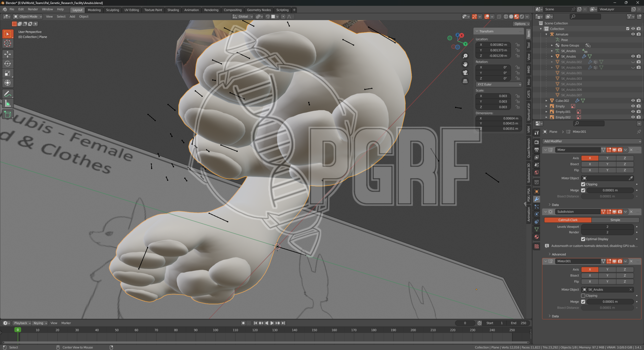Switch to the Shading workspace tab

tap(173, 10)
